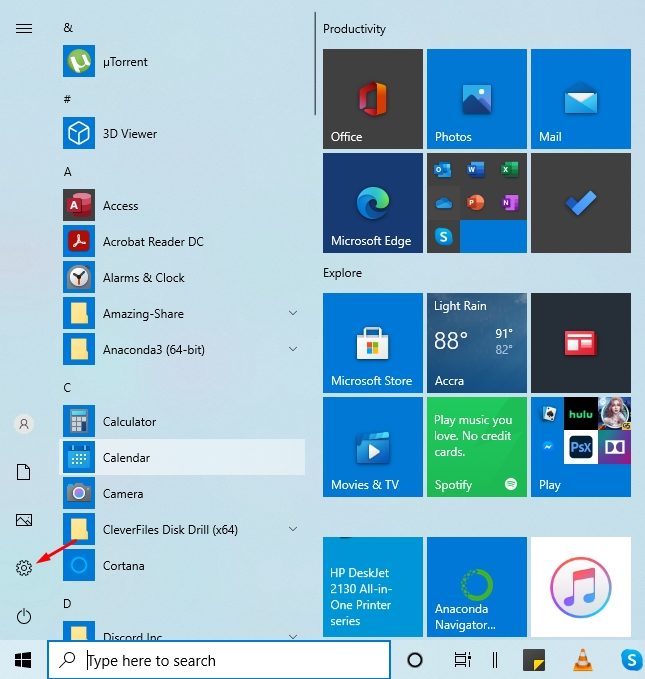Open OneDrive in the Office folder tile
The height and width of the screenshot is (679, 645).
click(x=443, y=203)
